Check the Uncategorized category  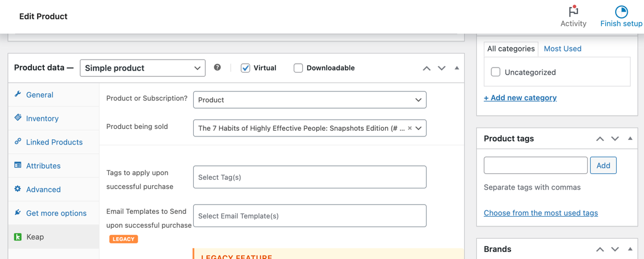click(x=496, y=72)
